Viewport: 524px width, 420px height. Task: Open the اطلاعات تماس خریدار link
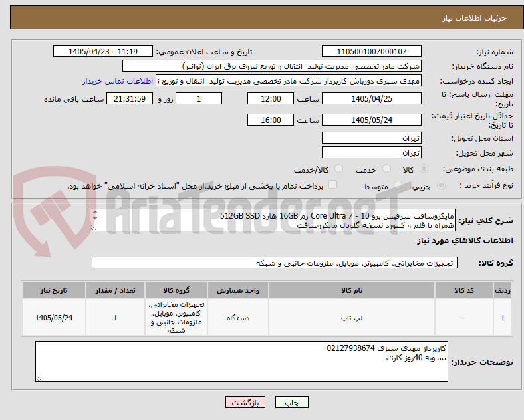click(x=118, y=81)
